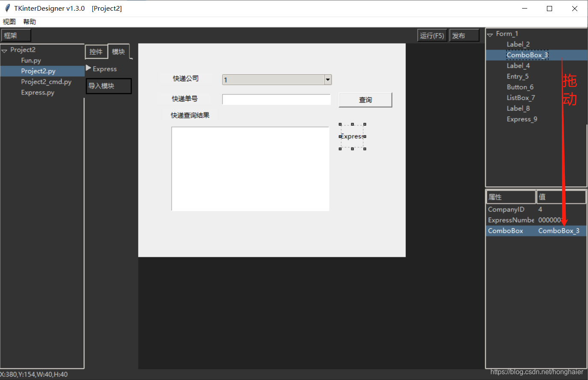The width and height of the screenshot is (588, 380).
Task: Open the 视图 menu
Action: pyautogui.click(x=9, y=22)
